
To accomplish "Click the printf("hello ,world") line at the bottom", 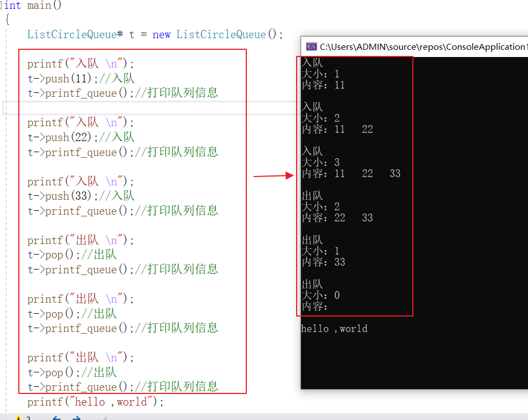I will click(x=95, y=402).
